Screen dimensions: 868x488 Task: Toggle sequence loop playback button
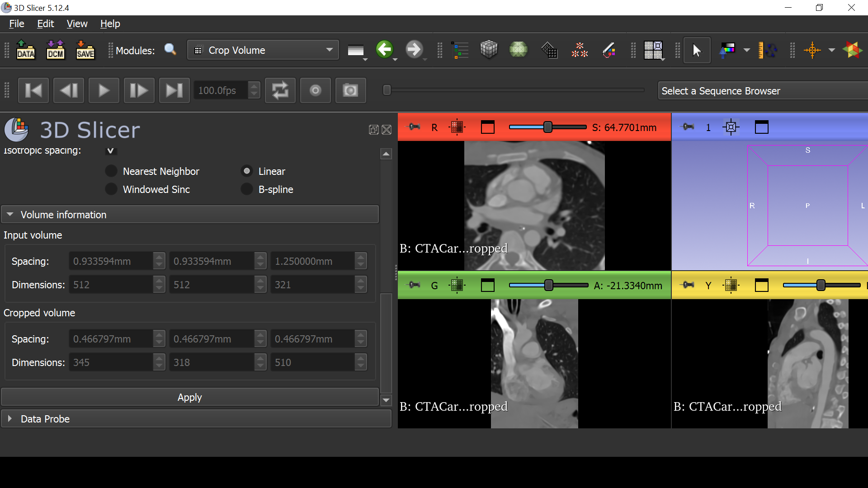[280, 90]
